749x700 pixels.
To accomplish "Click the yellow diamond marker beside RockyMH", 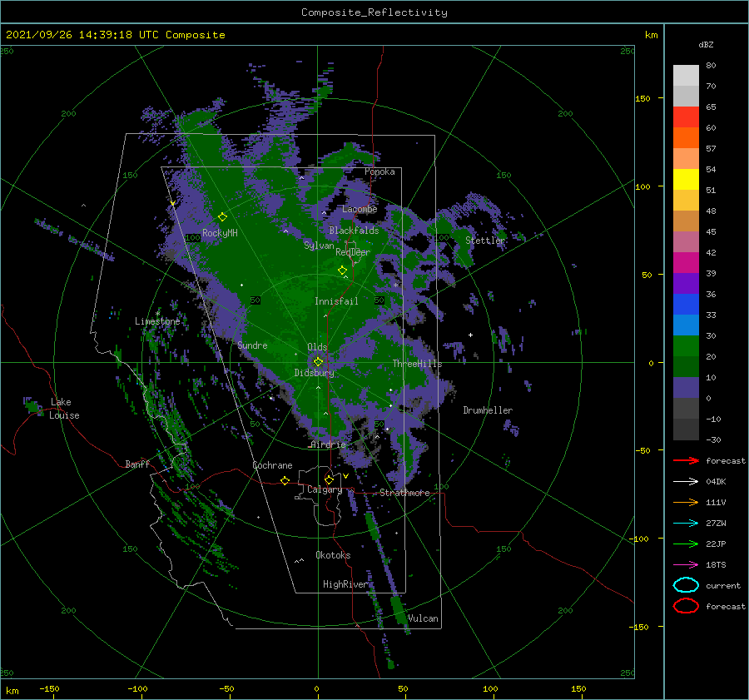I will coord(222,217).
